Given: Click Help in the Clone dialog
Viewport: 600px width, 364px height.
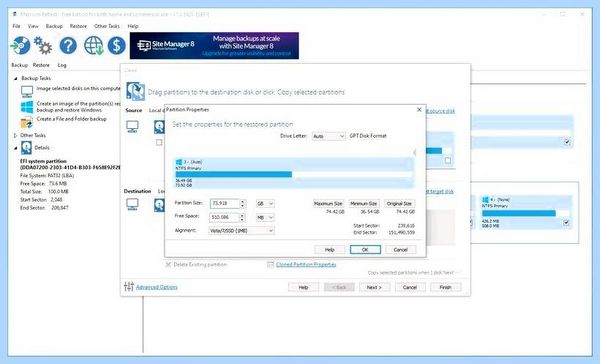Looking at the screenshot, I should [x=303, y=287].
